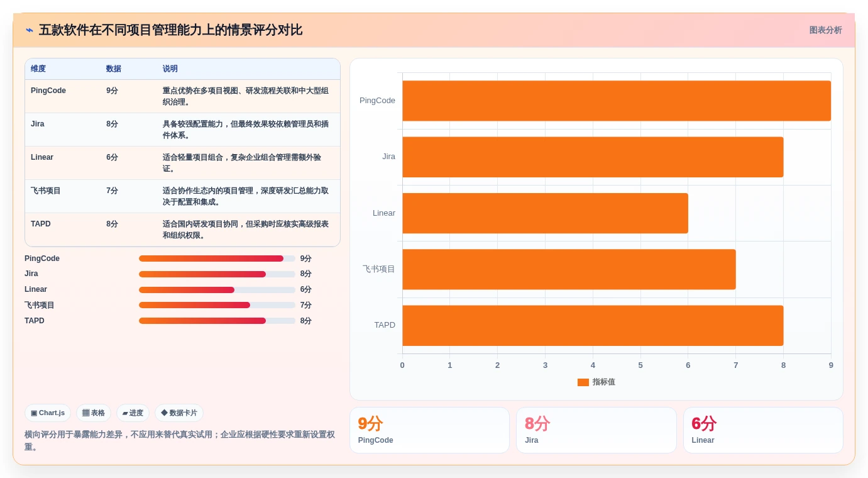Click the PingCode y-axis label in chart
Screen dimensions: 868x478
pyautogui.click(x=377, y=101)
